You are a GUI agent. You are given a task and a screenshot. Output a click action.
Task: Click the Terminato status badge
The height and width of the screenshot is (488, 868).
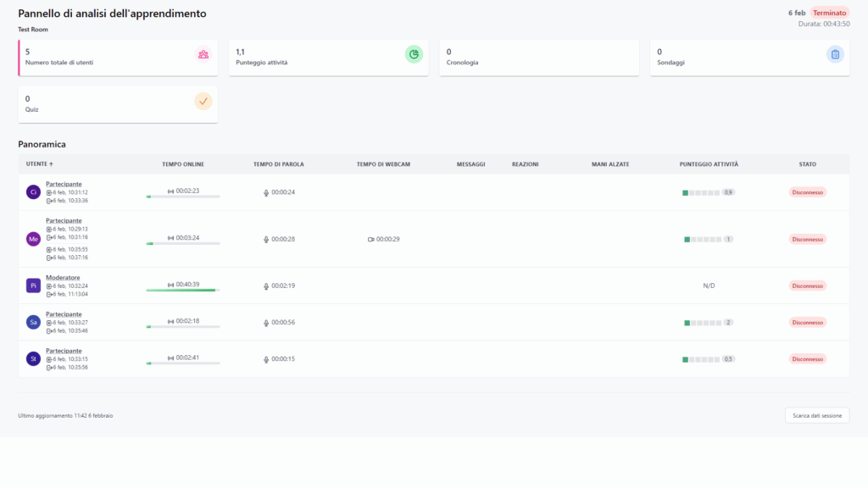[x=829, y=13]
